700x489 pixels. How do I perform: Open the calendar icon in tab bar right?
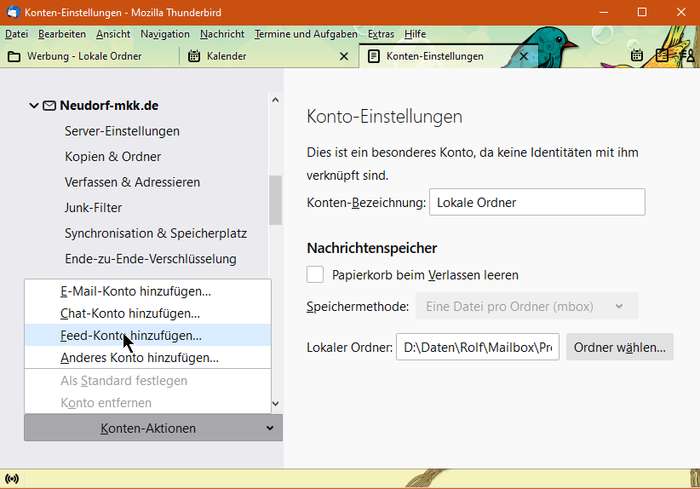637,56
